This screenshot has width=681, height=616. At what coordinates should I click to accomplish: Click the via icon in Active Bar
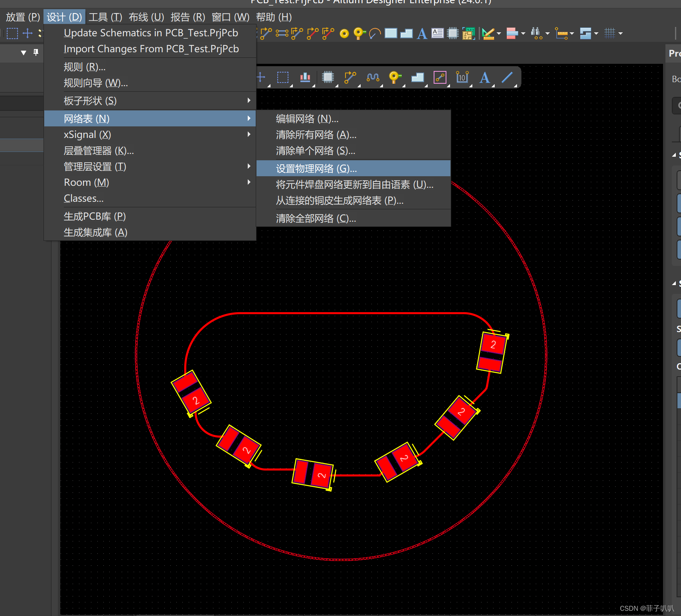pyautogui.click(x=395, y=77)
